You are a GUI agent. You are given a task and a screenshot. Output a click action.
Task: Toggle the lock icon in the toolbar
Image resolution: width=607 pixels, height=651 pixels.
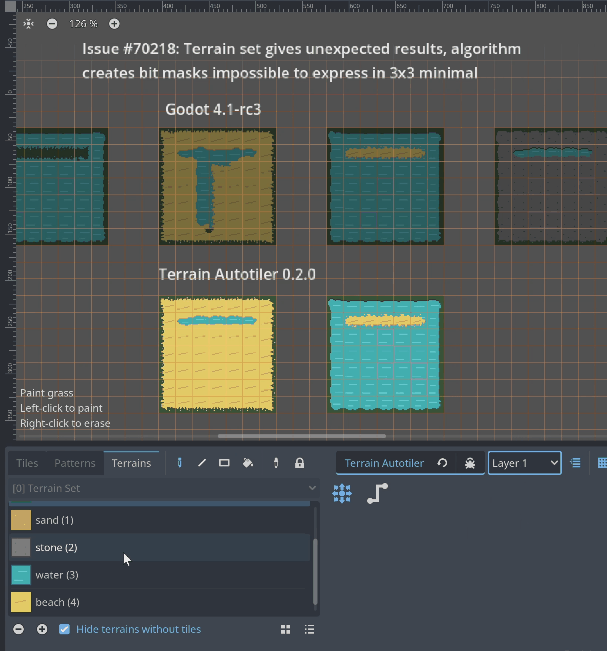point(299,463)
